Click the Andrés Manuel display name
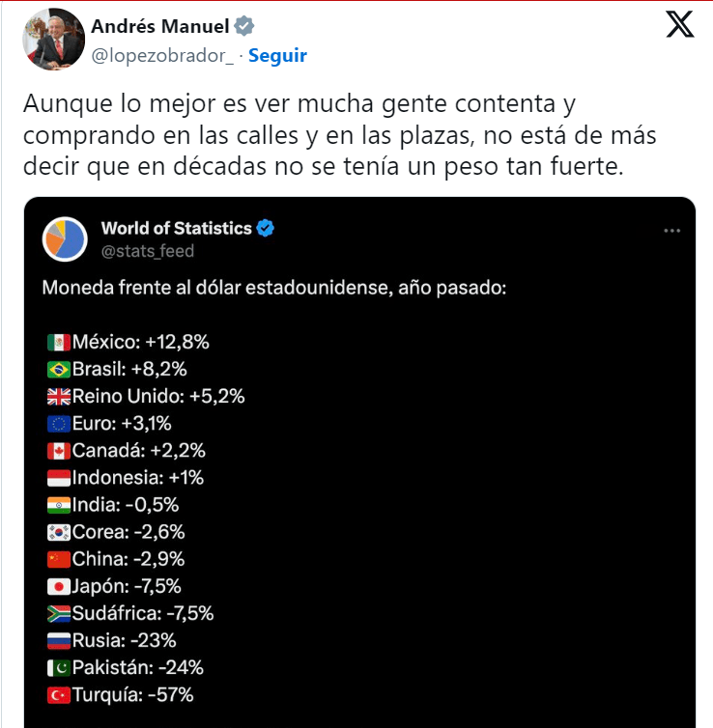This screenshot has height=728, width=713. 161,26
